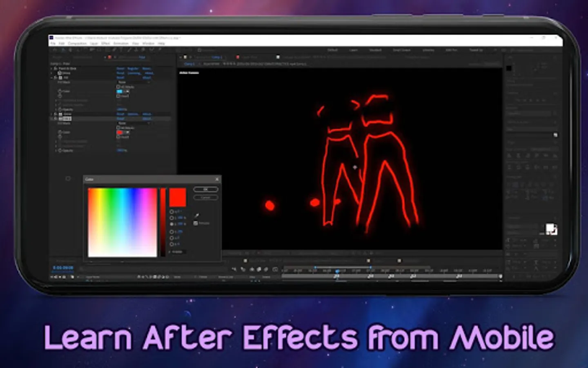Open Fill Mask dropdown of cyan Fill
The height and width of the screenshot is (368, 588).
coord(134,82)
